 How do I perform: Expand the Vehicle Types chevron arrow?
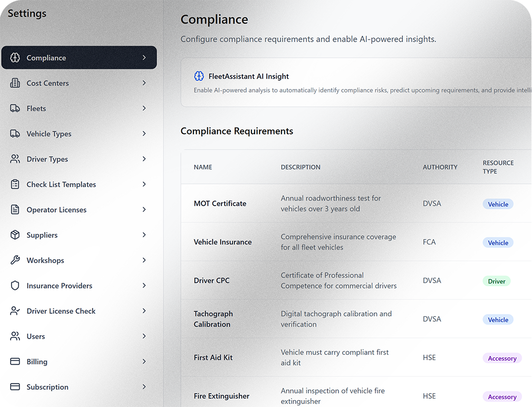point(144,134)
